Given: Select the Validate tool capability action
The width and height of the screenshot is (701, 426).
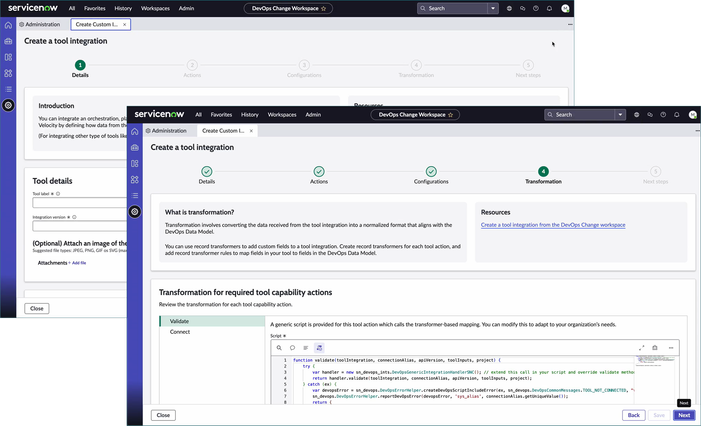Looking at the screenshot, I should 212,321.
